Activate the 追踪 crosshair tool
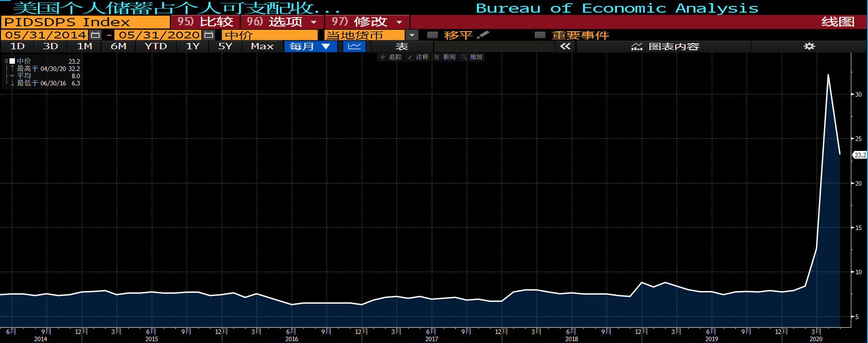This screenshot has height=343, width=868. tap(391, 57)
